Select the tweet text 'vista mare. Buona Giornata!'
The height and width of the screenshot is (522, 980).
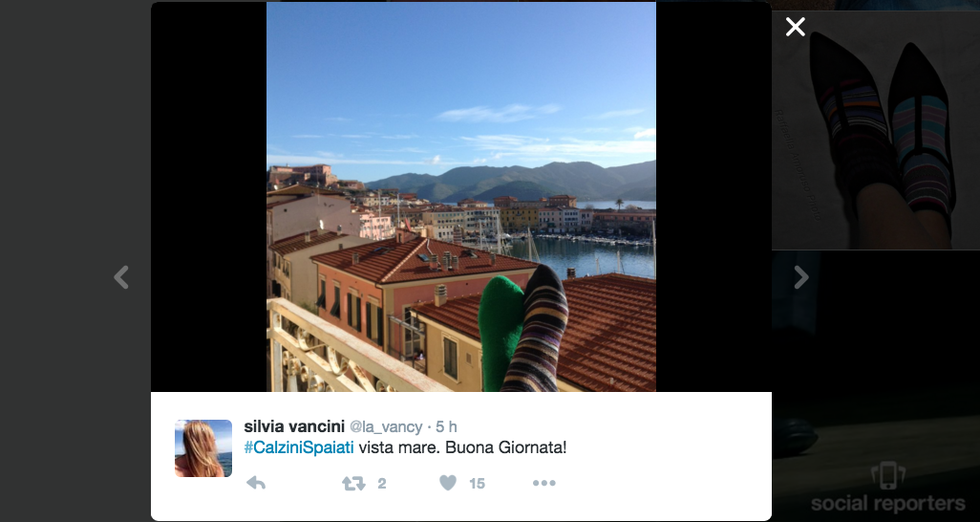pyautogui.click(x=462, y=448)
